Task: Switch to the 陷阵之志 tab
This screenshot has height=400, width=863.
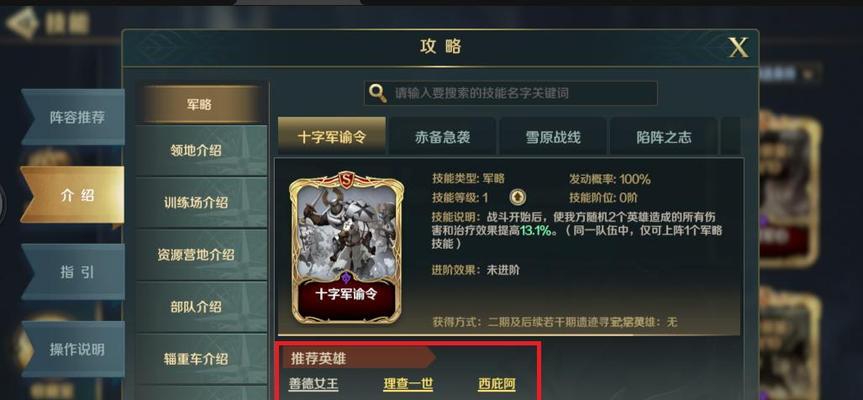Action: [x=664, y=136]
